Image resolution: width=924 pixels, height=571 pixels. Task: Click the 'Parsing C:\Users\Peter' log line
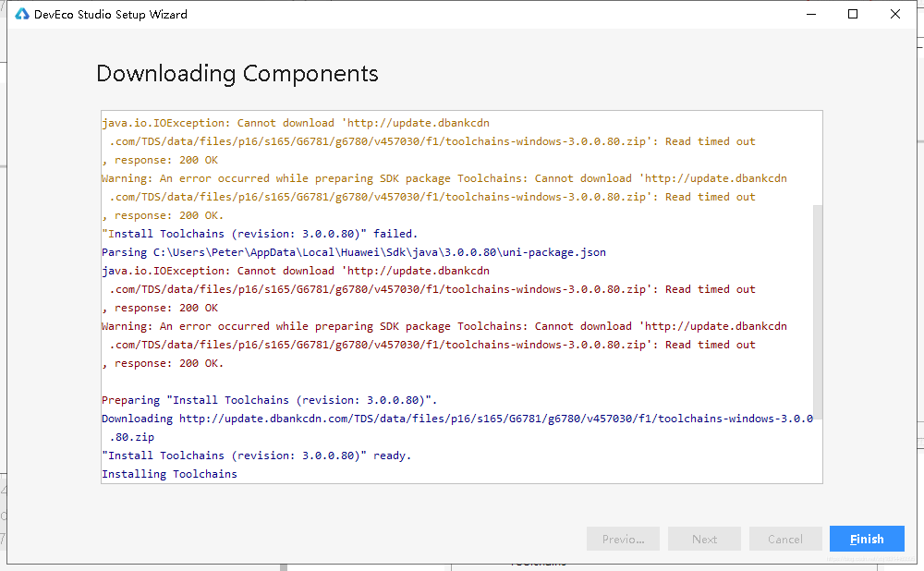pyautogui.click(x=354, y=252)
